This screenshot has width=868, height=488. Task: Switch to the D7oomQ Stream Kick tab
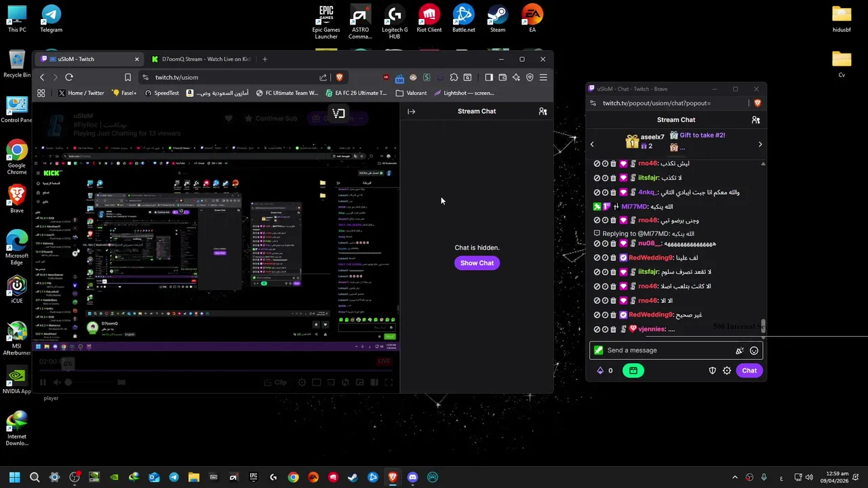point(201,59)
